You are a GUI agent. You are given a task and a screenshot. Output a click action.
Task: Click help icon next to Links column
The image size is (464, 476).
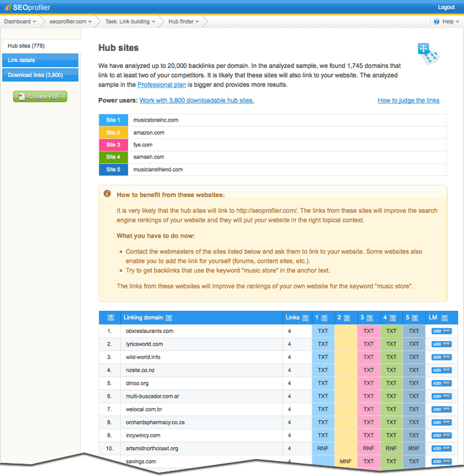click(x=305, y=318)
